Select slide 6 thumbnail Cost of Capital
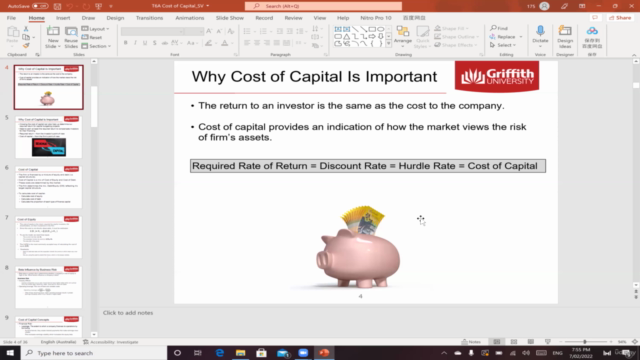This screenshot has width=640, height=360. 49,187
